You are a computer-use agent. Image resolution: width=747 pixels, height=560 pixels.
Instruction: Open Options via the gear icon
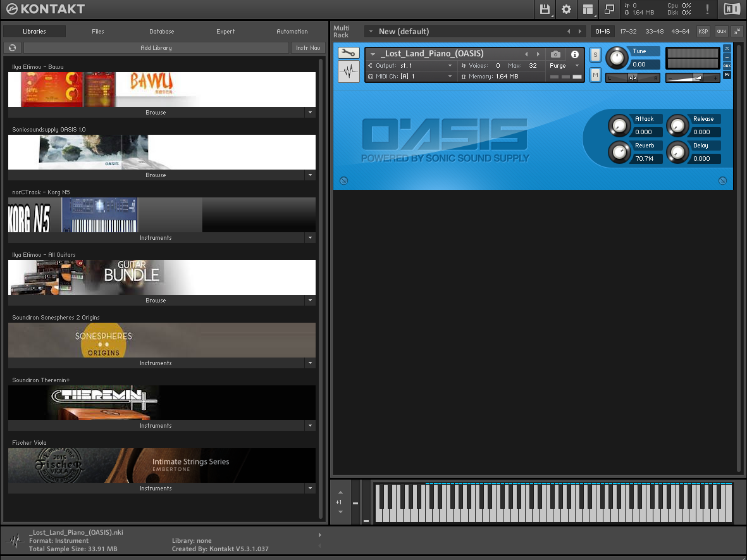coord(566,9)
